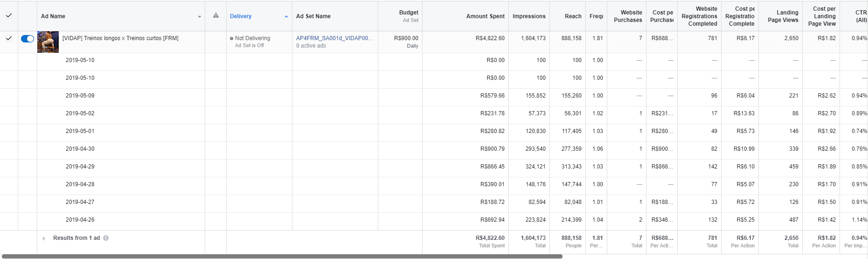The image size is (868, 259).
Task: Click the Delivery sort arrow icon
Action: pyautogui.click(x=286, y=16)
